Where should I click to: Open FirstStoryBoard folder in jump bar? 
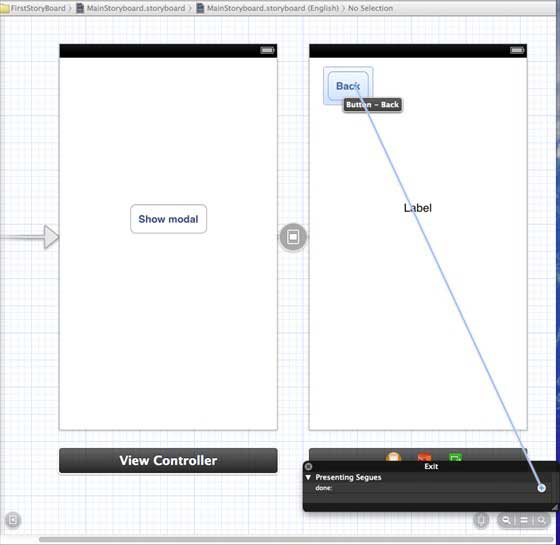point(34,8)
